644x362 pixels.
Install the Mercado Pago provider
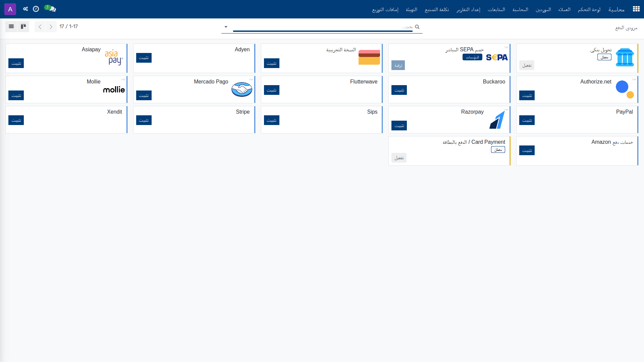[144, 95]
